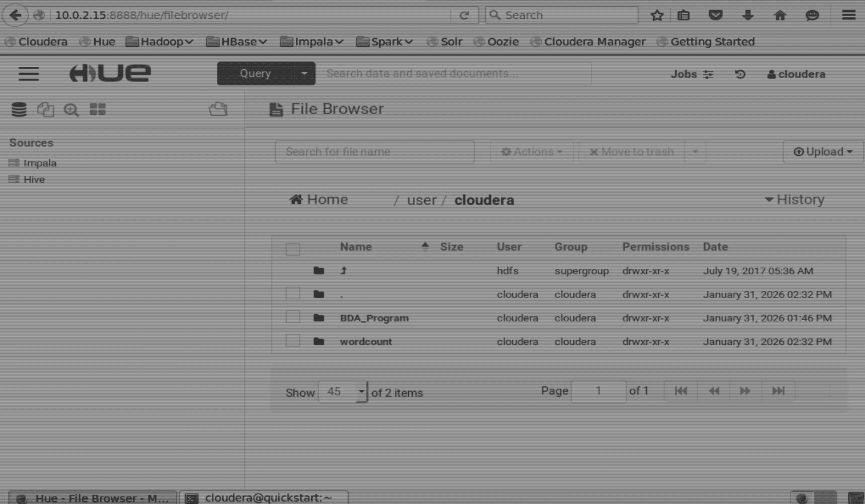Open the wordcount folder
Image resolution: width=865 pixels, height=504 pixels.
pos(365,341)
